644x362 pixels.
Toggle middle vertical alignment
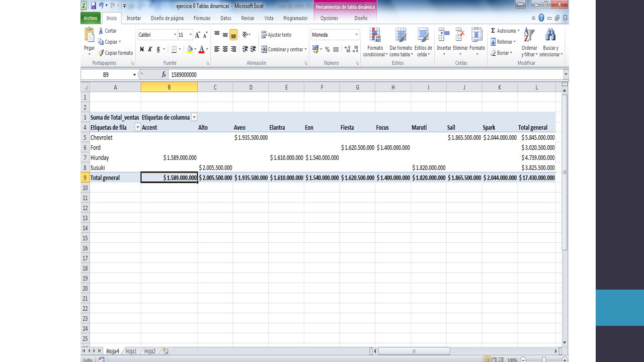coord(225,35)
